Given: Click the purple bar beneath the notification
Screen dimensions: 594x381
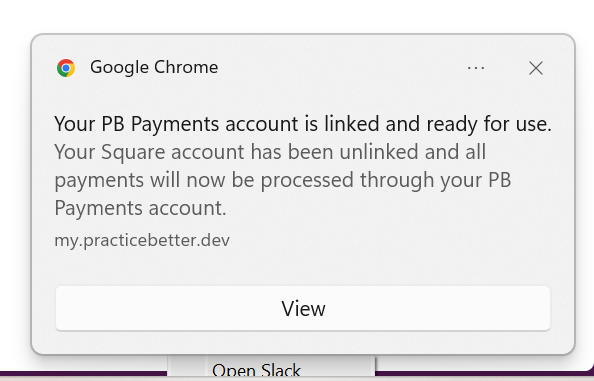Looking at the screenshot, I should pyautogui.click(x=83, y=374).
